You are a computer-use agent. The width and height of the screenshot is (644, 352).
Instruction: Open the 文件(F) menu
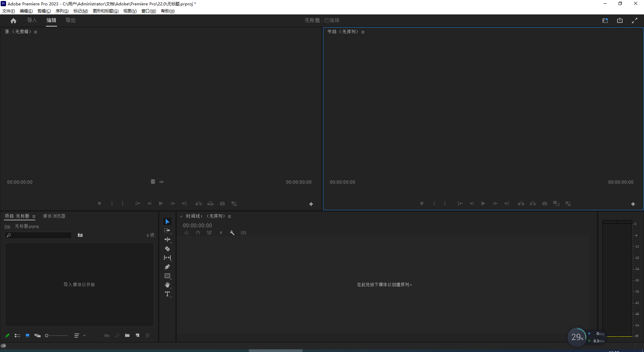[8, 11]
